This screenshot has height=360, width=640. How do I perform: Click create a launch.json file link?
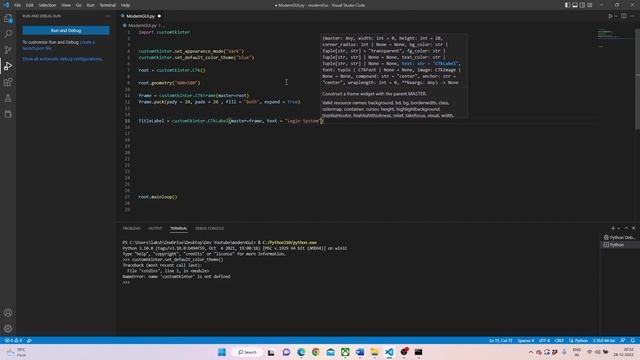[x=58, y=45]
